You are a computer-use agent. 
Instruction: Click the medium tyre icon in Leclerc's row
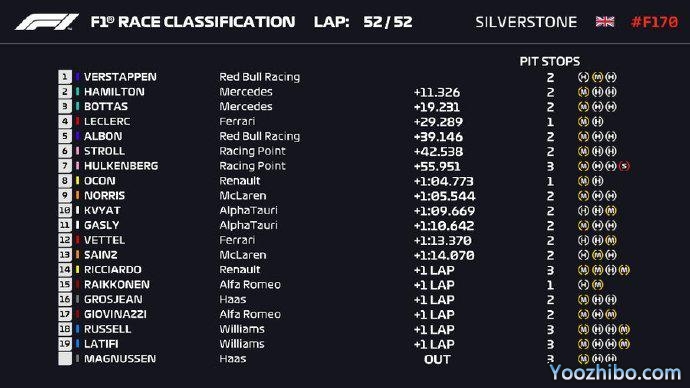pyautogui.click(x=584, y=122)
